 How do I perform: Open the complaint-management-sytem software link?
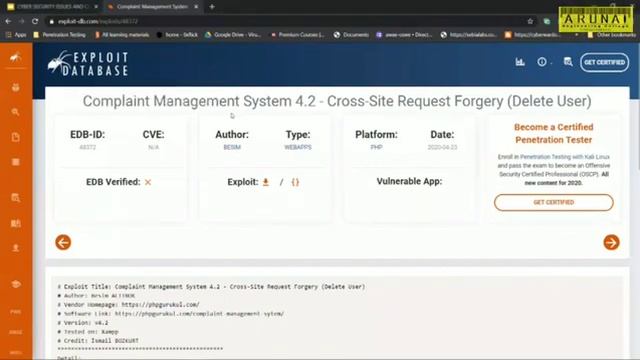pyautogui.click(x=199, y=313)
